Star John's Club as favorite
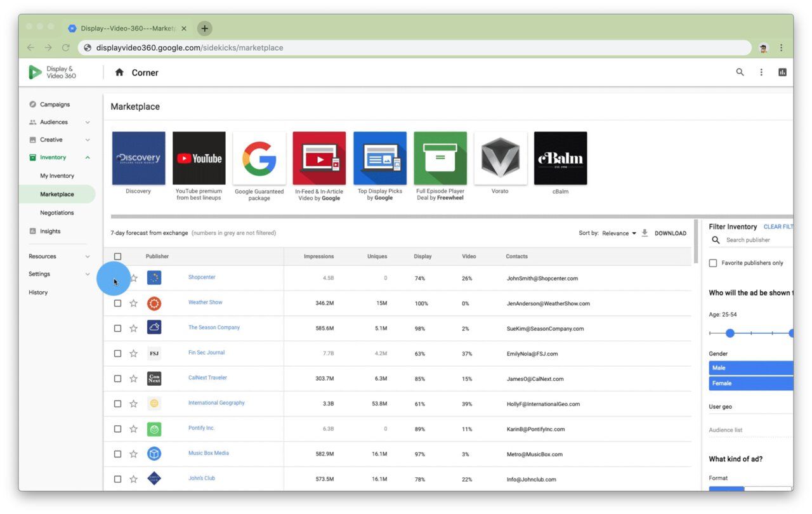 (133, 479)
